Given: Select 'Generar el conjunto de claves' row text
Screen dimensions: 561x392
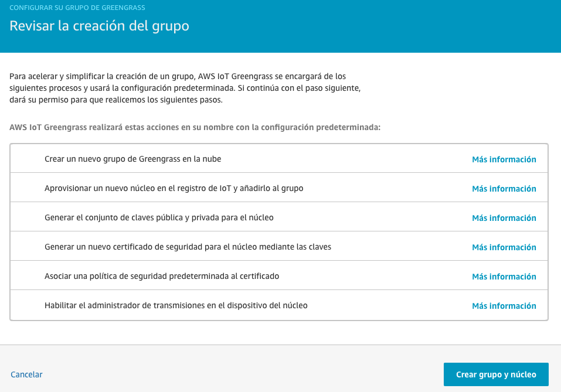Looking at the screenshot, I should point(159,218).
